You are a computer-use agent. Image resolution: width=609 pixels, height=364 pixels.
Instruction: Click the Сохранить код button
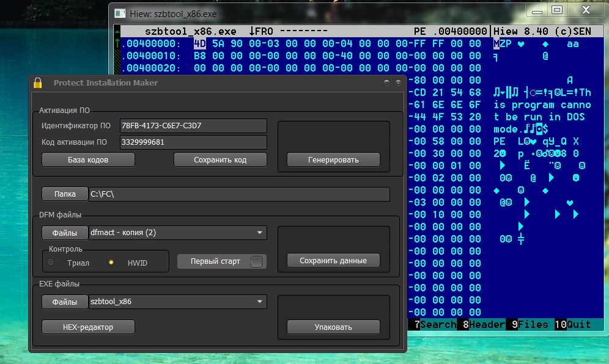[220, 159]
